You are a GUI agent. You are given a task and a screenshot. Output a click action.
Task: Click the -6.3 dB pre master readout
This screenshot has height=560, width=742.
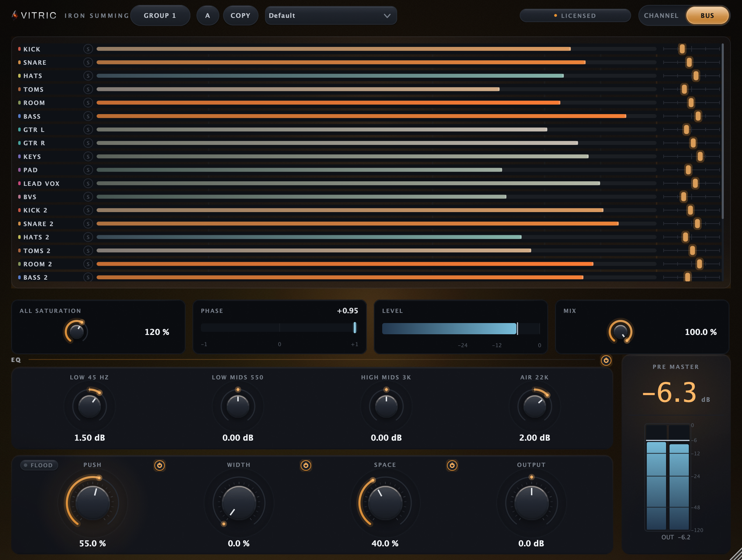[676, 393]
